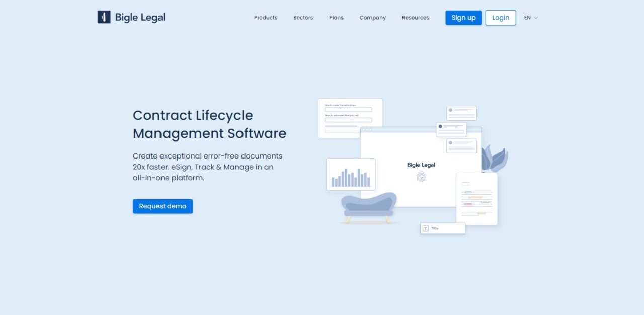Open the Products menu
Viewport: 644px width, 315px height.
tap(266, 18)
